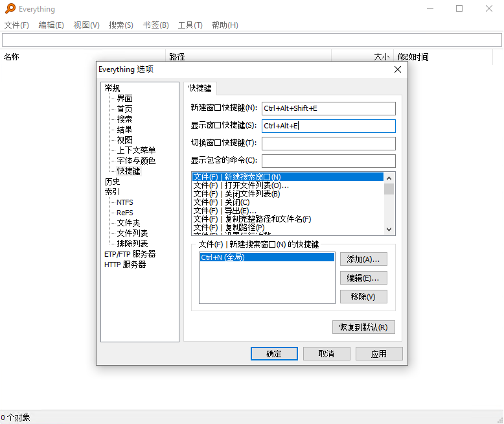This screenshot has height=424, width=504.
Task: Sort results by 修改时间 column header
Action: point(443,56)
